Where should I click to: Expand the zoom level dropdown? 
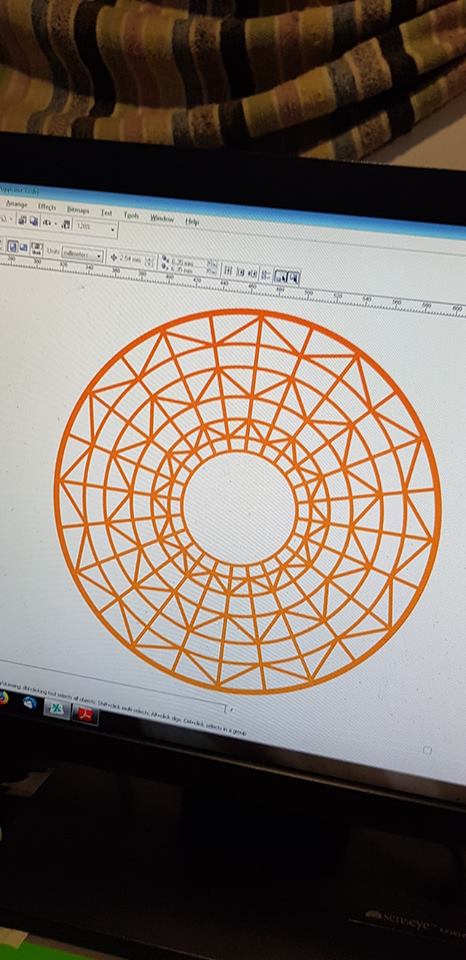click(113, 231)
